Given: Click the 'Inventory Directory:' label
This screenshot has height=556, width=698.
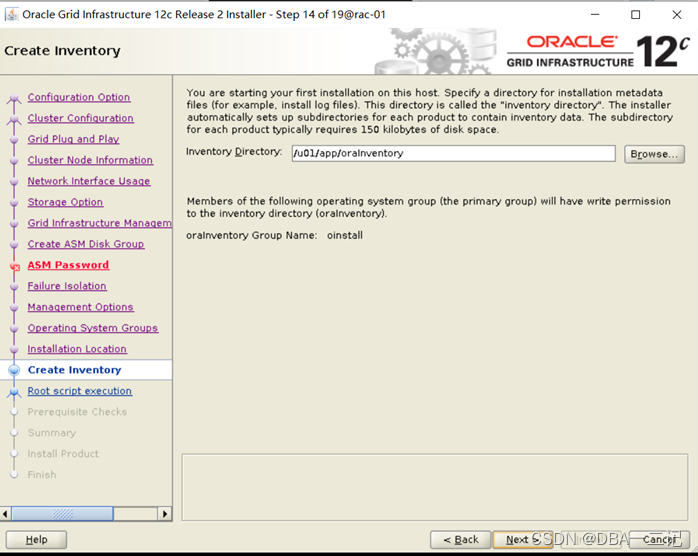Looking at the screenshot, I should (x=234, y=152).
